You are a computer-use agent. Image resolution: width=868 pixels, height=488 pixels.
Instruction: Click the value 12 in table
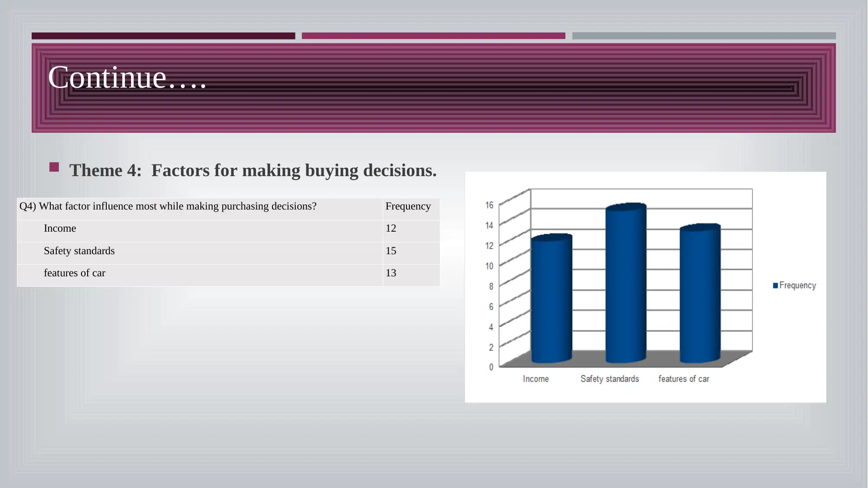391,229
